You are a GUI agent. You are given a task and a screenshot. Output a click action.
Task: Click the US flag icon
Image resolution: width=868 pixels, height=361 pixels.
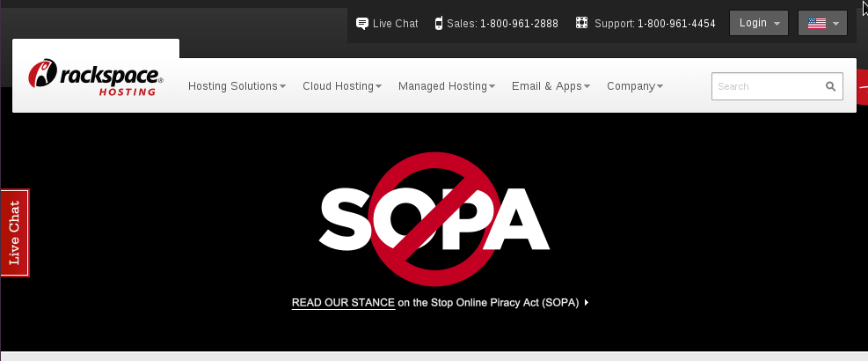816,24
